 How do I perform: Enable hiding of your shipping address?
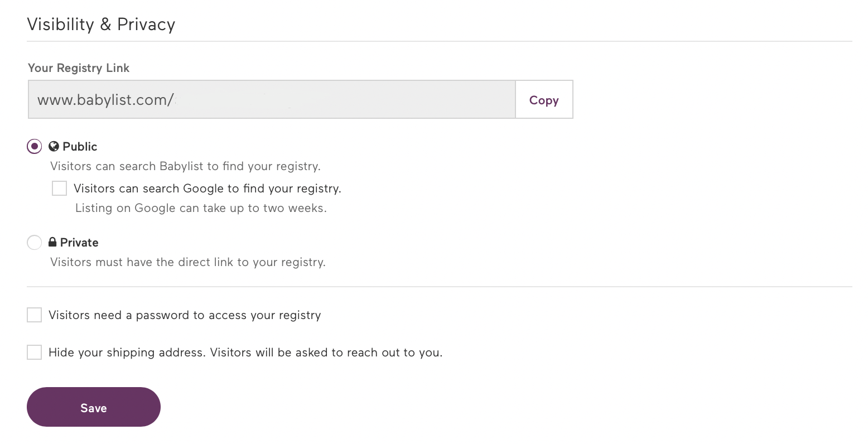click(34, 352)
